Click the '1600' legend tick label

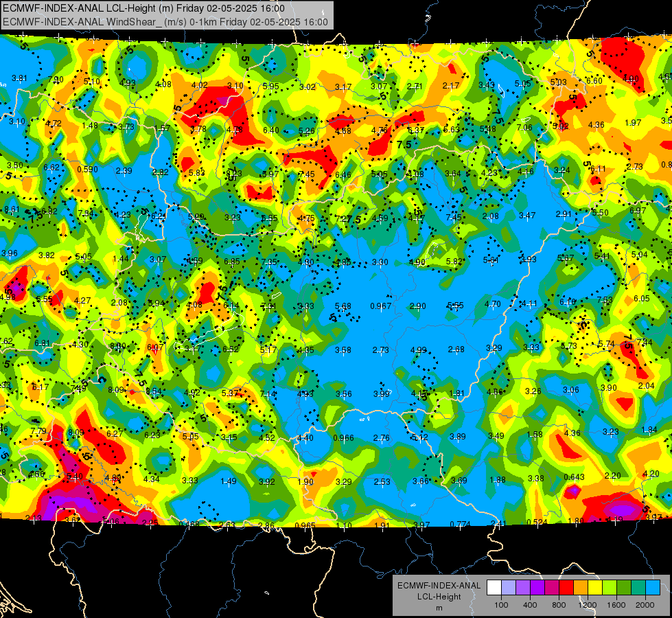pyautogui.click(x=616, y=605)
